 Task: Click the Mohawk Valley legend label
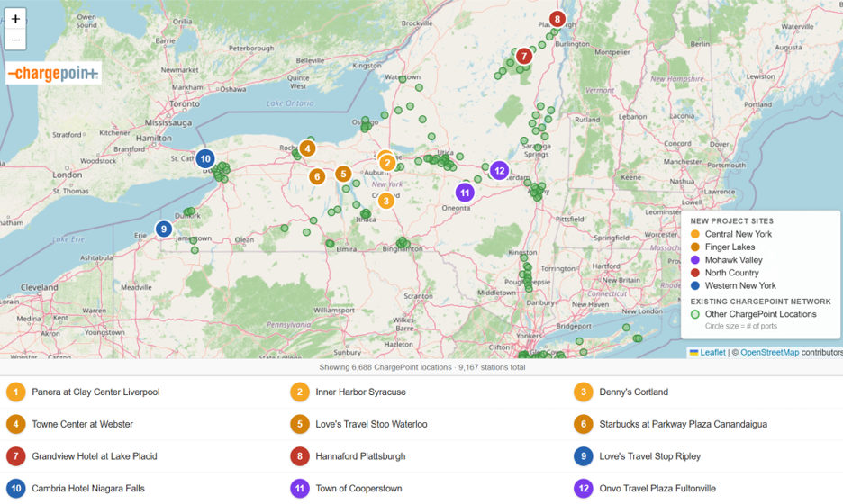734,260
